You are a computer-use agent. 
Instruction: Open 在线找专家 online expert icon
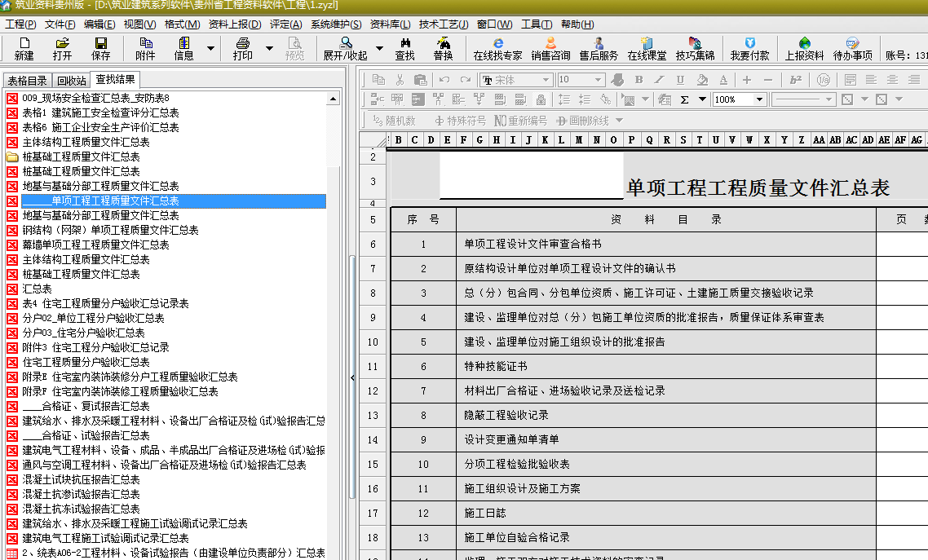pyautogui.click(x=497, y=49)
